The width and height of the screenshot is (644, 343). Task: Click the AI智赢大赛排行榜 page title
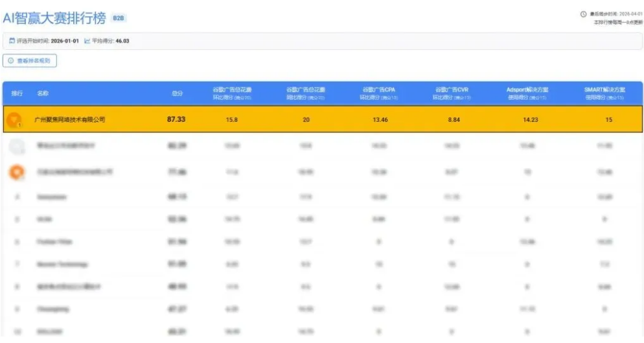coord(54,18)
